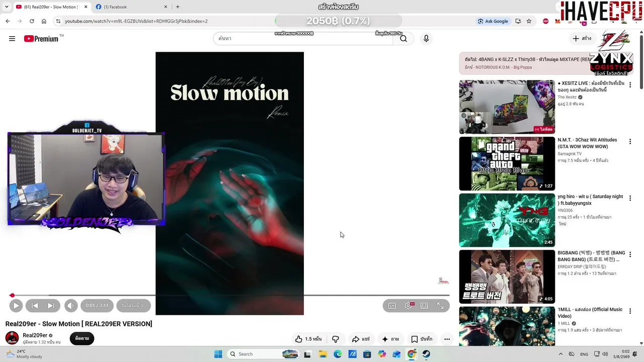Dislike the Slow Motion video
644x362 pixels.
pos(336,339)
